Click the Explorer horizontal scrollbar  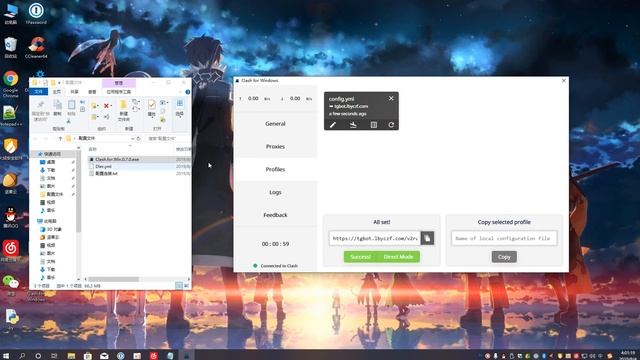(114, 279)
